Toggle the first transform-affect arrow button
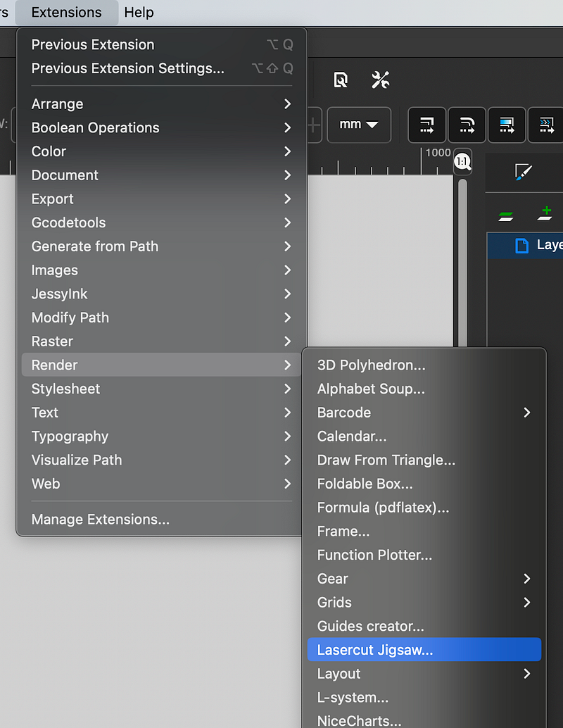Image resolution: width=563 pixels, height=728 pixels. (427, 125)
